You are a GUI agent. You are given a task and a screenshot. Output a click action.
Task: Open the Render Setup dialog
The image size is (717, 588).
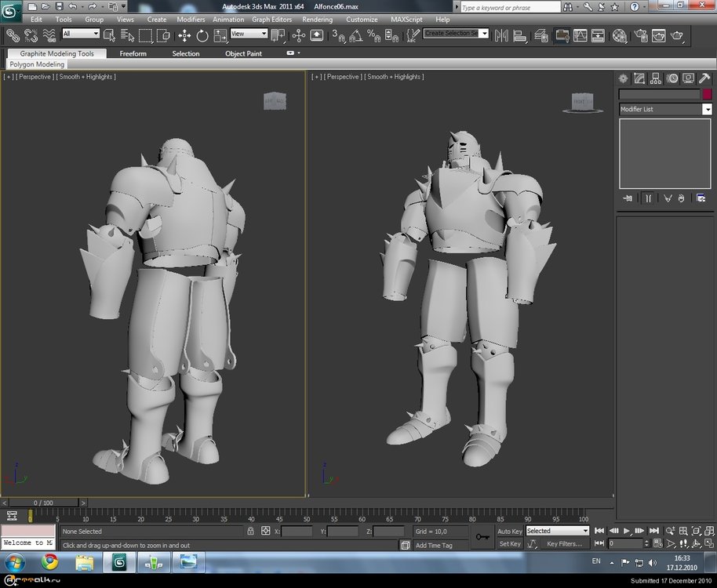(641, 35)
